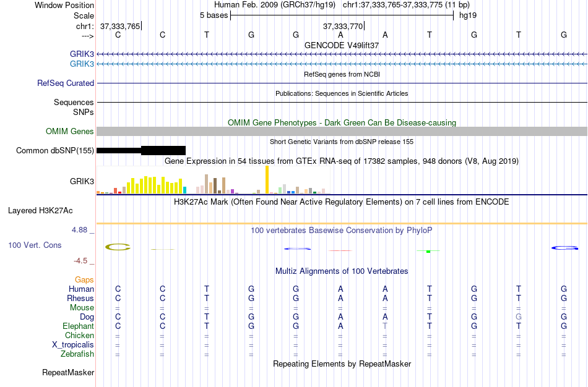This screenshot has height=387, width=588.
Task: Click the SNPs track label
Action: point(84,112)
